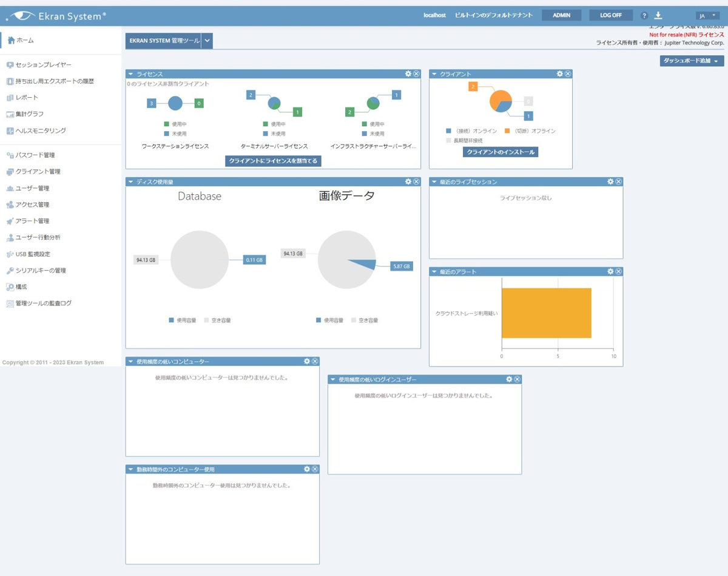Click the USB 監視設定 icon

click(x=10, y=254)
